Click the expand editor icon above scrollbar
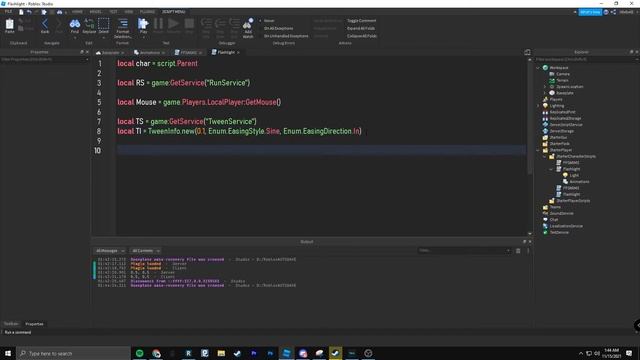This screenshot has width=640, height=360. (x=527, y=52)
